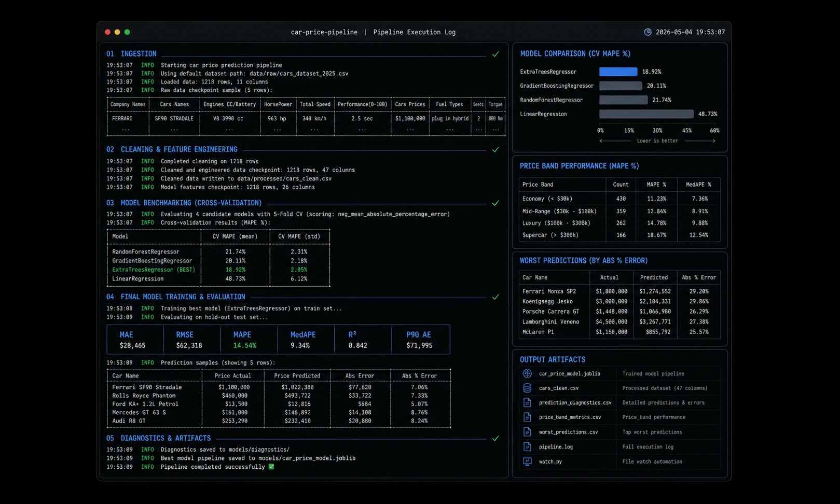Click the monitor icon beside watch.py
The image size is (840, 504).
[x=527, y=461]
